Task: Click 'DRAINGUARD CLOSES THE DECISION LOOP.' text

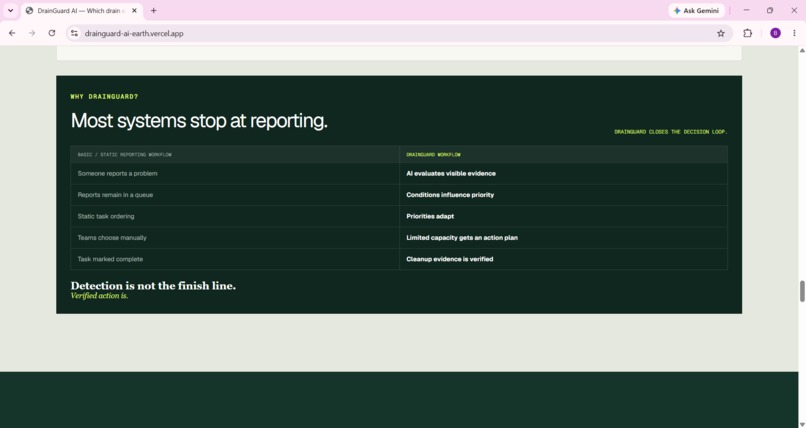Action: [x=670, y=132]
